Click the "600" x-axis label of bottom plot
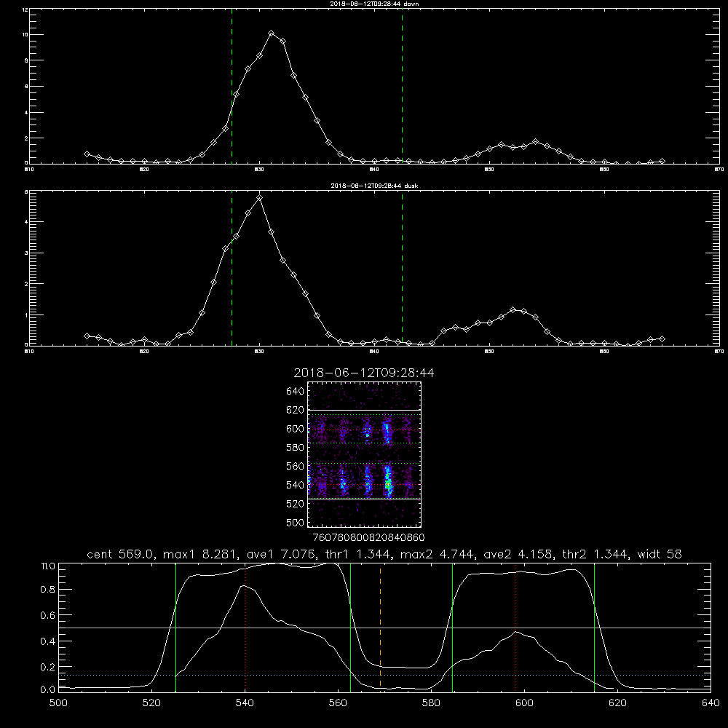Viewport: 728px width, 728px height. click(x=524, y=703)
